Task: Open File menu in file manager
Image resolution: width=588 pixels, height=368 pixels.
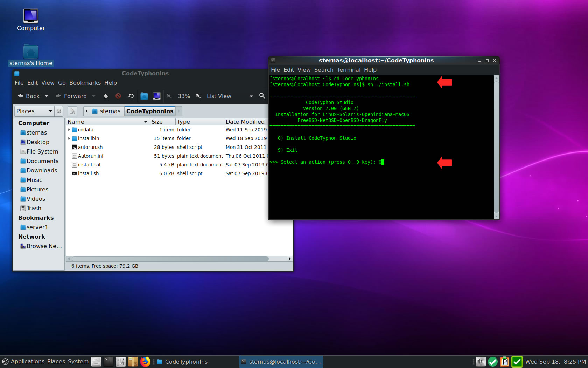Action: click(19, 83)
